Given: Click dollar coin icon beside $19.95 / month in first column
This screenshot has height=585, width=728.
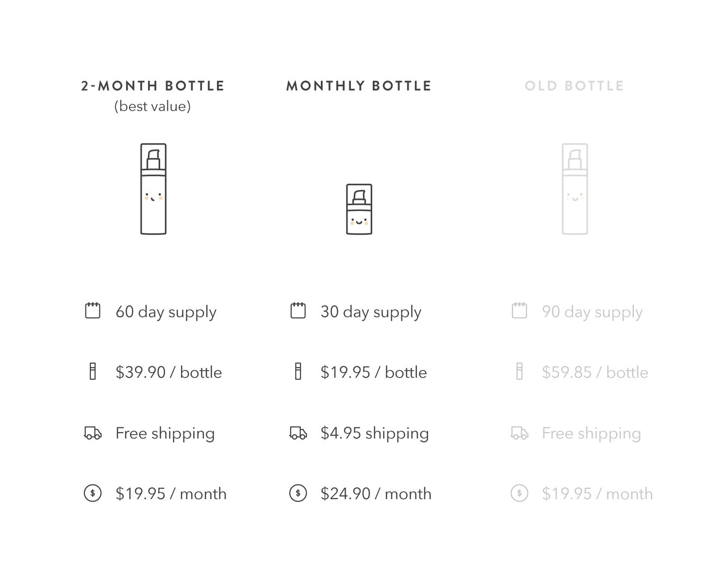Looking at the screenshot, I should [x=93, y=493].
